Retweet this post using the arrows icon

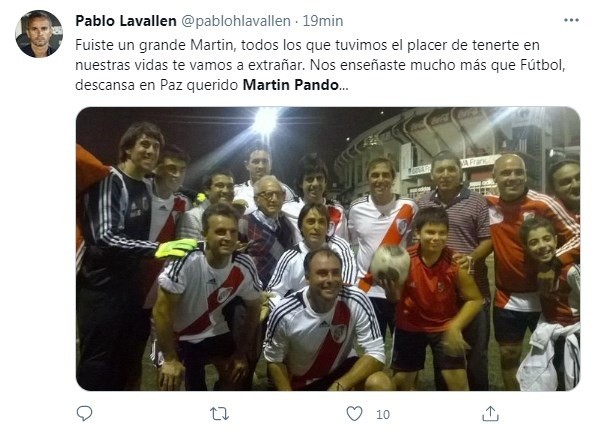pyautogui.click(x=219, y=414)
